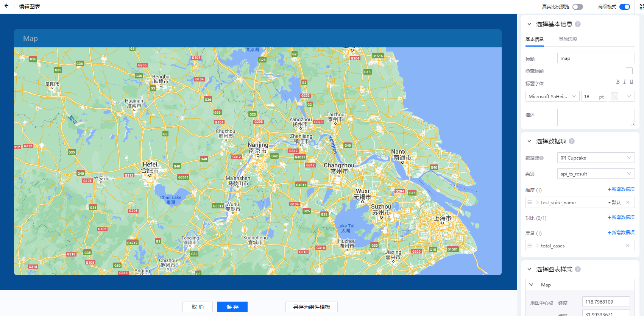Click the Lake Tai 太湖 label on map
This screenshot has height=316, width=644.
pos(346,228)
